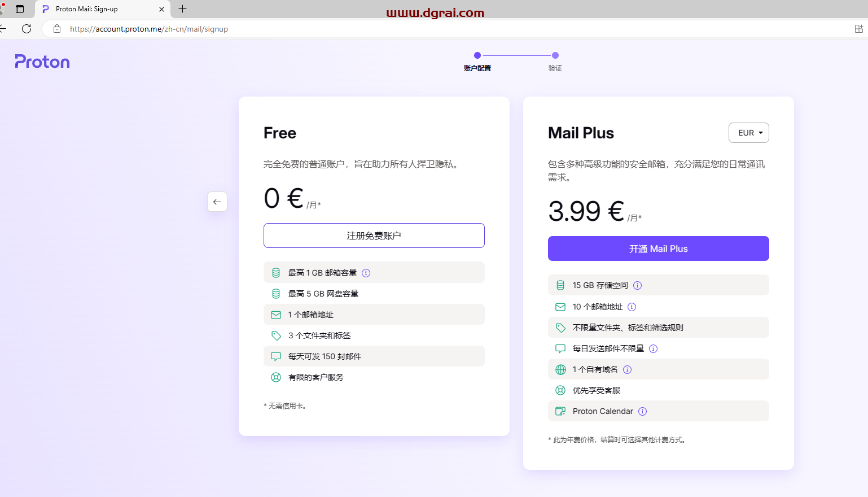View info for 10 个邮箱地址 feature

tap(632, 307)
